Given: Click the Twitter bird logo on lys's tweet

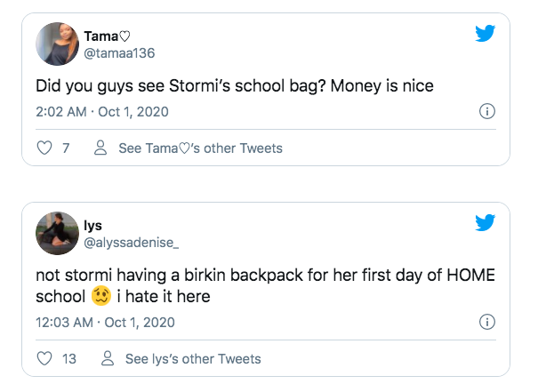Looking at the screenshot, I should [x=485, y=222].
